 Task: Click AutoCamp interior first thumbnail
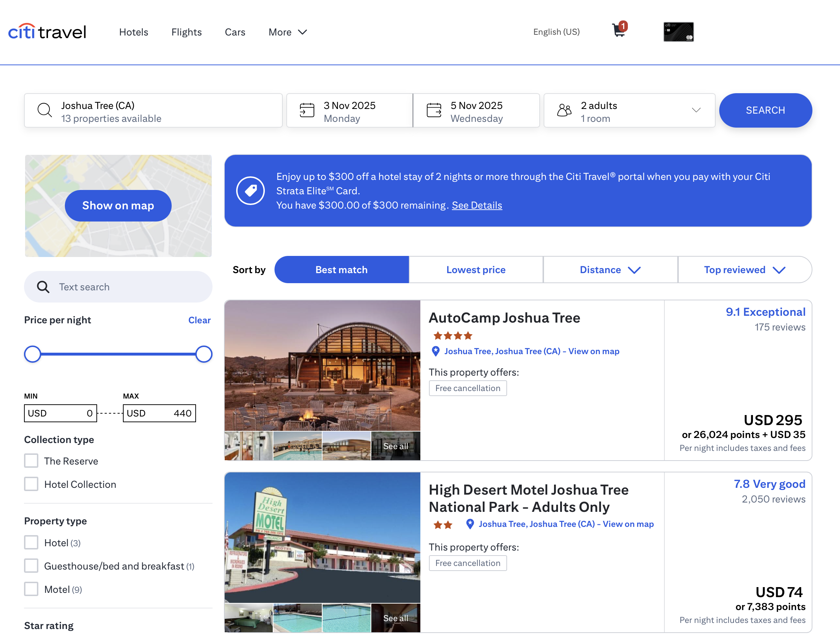click(x=249, y=446)
